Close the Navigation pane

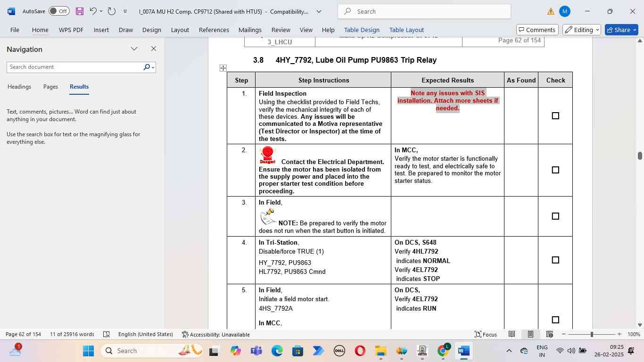153,49
